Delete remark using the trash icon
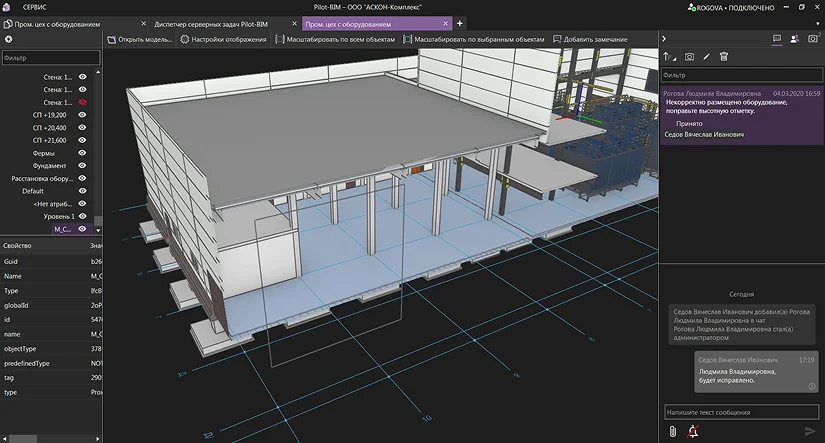Viewport: 825px width, 443px height. (x=724, y=57)
